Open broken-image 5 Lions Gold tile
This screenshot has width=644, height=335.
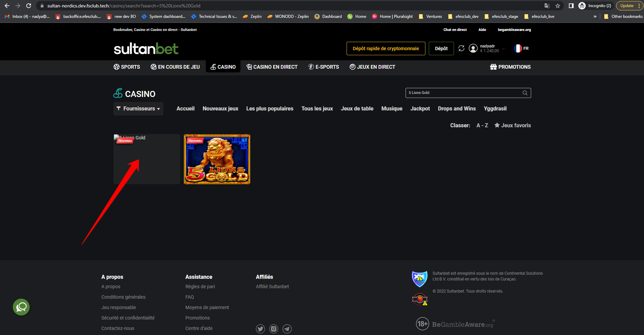click(x=147, y=159)
